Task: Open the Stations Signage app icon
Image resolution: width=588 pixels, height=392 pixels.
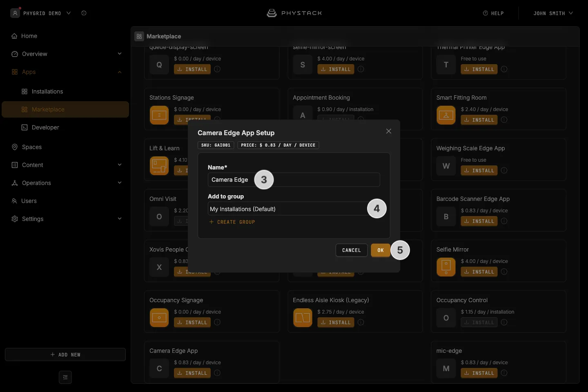Action: pyautogui.click(x=159, y=115)
